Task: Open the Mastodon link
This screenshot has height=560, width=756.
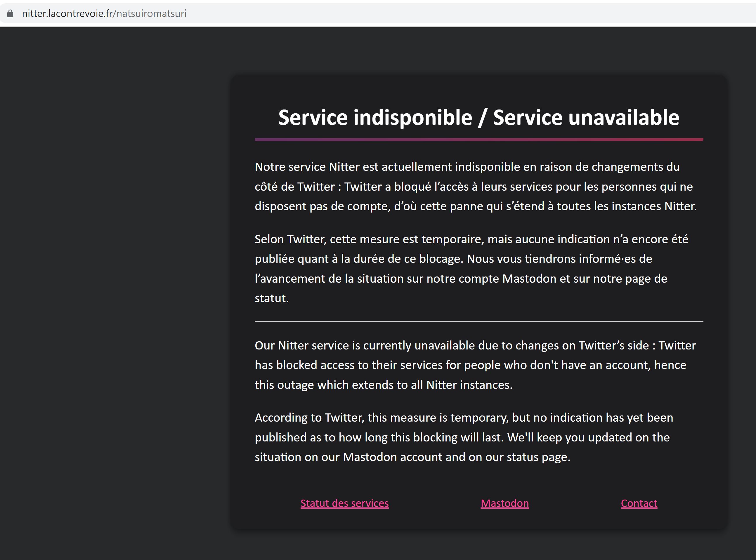Action: click(x=505, y=503)
